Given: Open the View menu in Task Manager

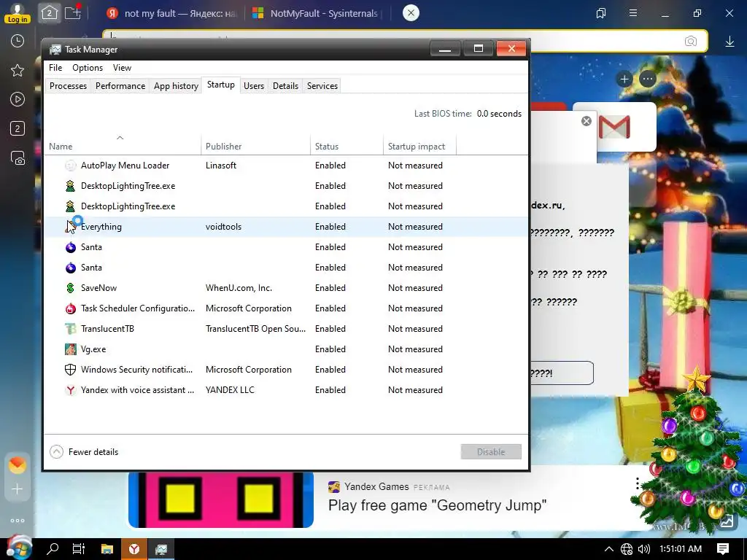Looking at the screenshot, I should click(122, 68).
